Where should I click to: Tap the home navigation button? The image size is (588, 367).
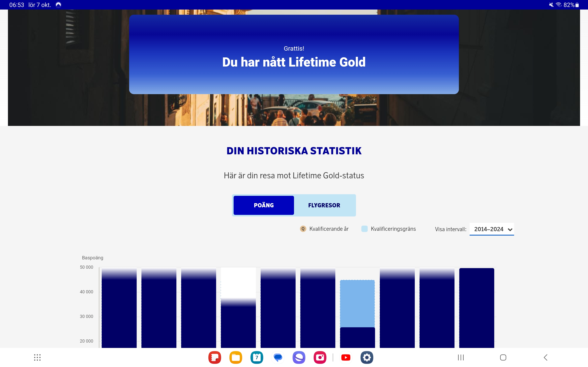(x=503, y=357)
